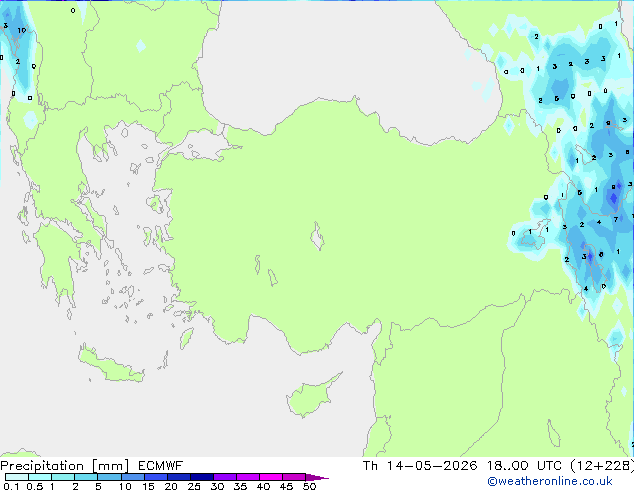Click the "[mm]" unit label
This screenshot has height=490, width=634.
coord(111,466)
